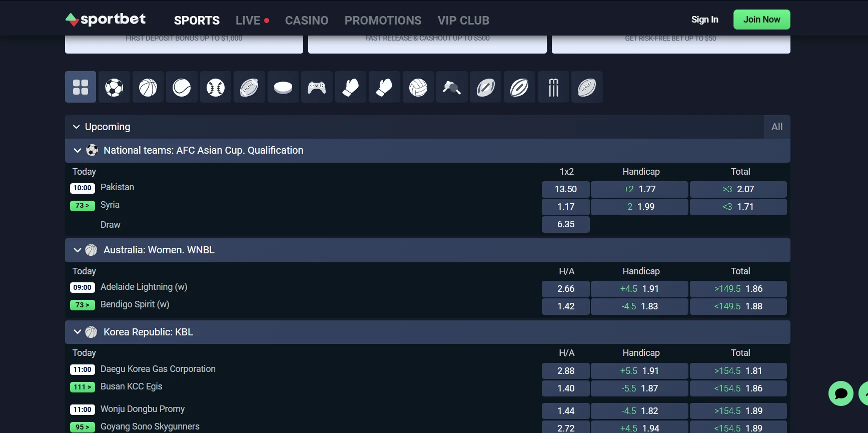Pick Pakistan win odds 13.50
Viewport: 868px width, 433px height.
pyautogui.click(x=566, y=189)
